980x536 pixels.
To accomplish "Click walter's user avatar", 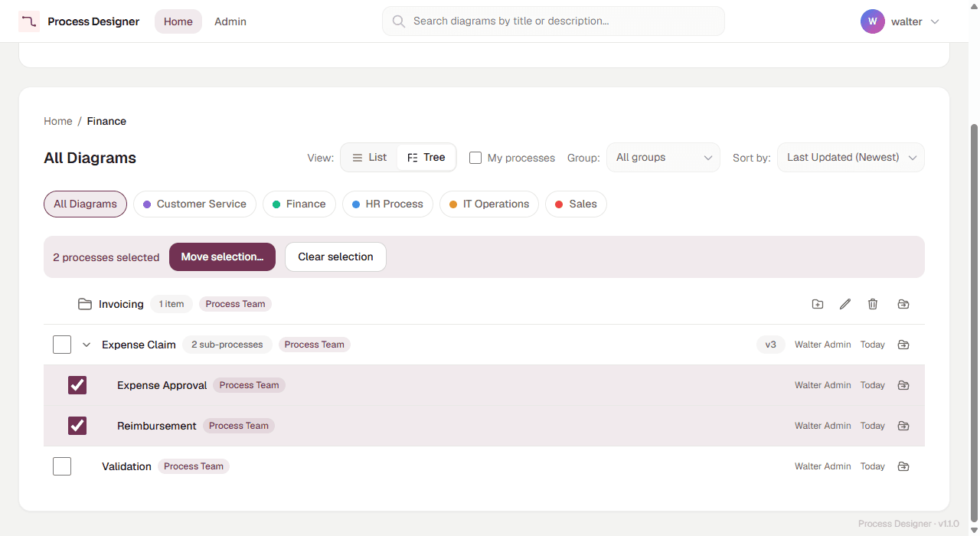I will [x=873, y=21].
